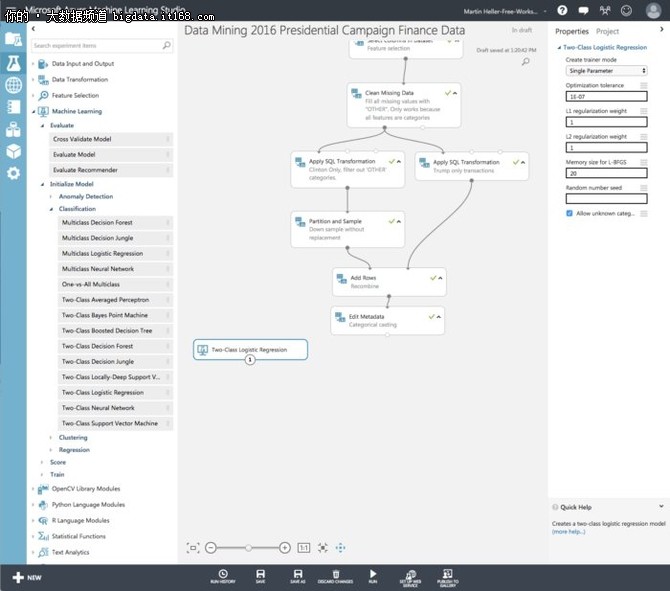Viewport: 670px width, 591px height.
Task: Click the Search experiment items box
Action: pyautogui.click(x=102, y=45)
